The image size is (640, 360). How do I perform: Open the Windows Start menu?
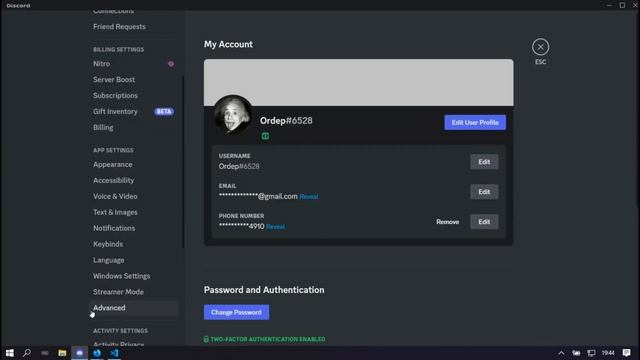pos(9,353)
